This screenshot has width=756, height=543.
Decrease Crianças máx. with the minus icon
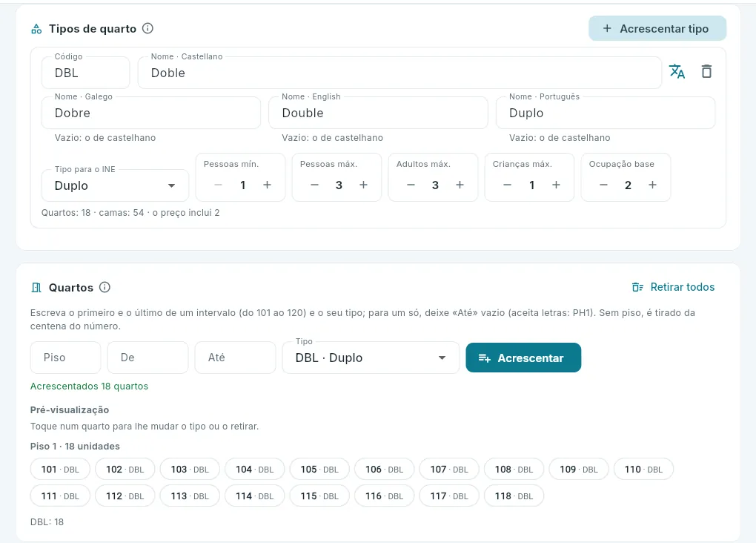click(507, 185)
